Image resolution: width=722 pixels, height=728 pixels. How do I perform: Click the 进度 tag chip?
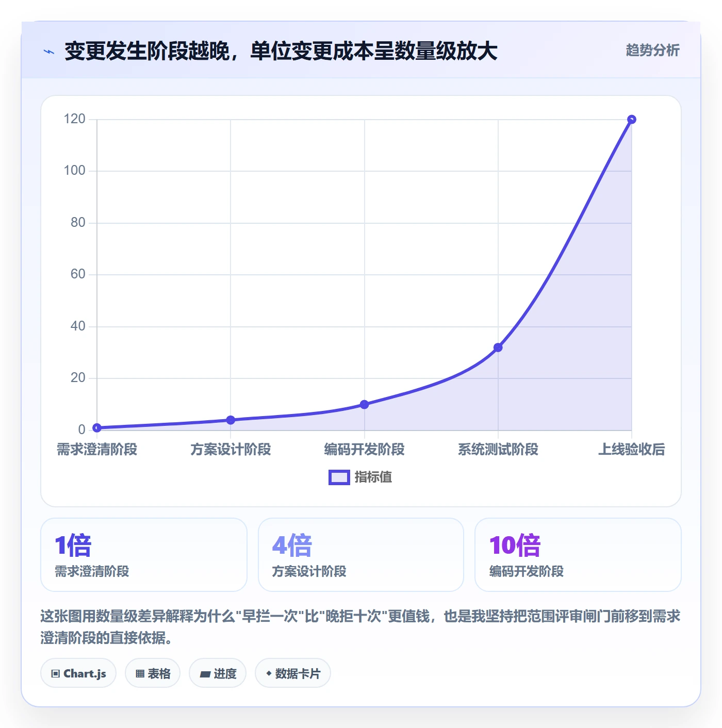tap(218, 673)
